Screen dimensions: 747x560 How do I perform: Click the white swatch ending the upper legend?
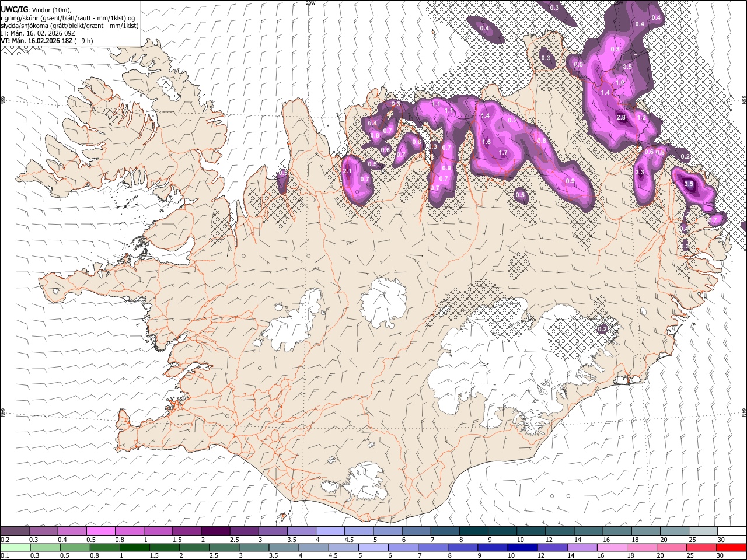(731, 531)
